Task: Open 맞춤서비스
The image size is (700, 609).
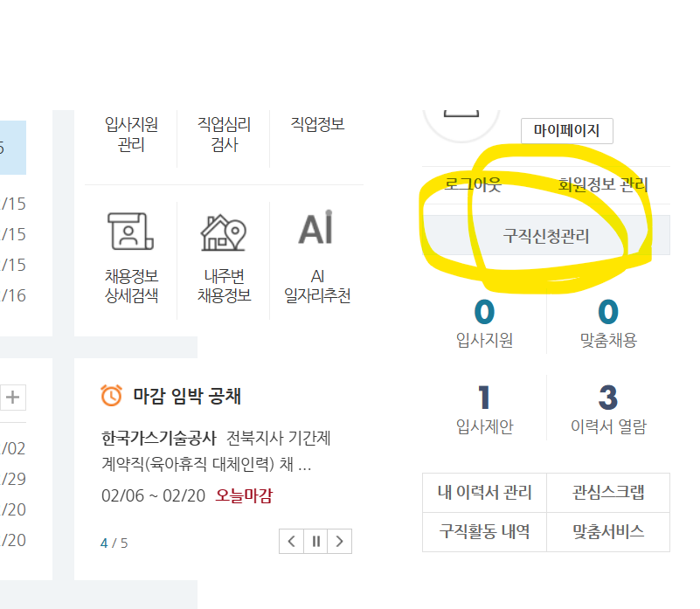Action: click(608, 532)
